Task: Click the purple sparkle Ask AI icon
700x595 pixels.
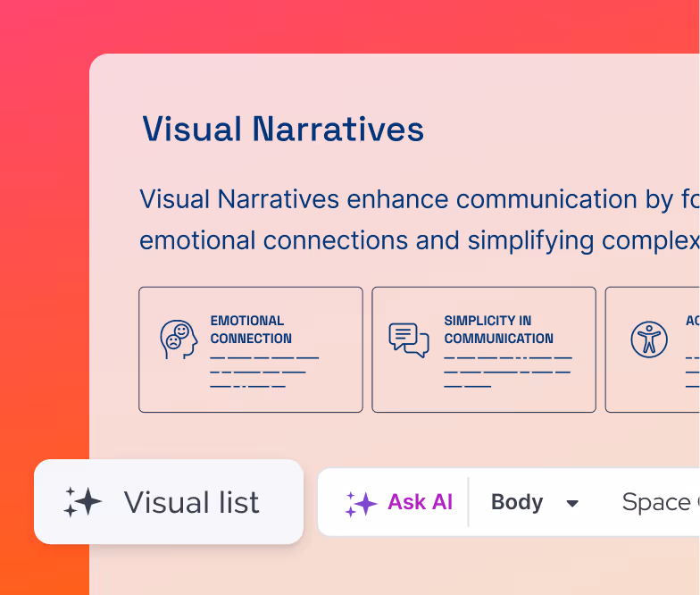Action: pos(361,503)
